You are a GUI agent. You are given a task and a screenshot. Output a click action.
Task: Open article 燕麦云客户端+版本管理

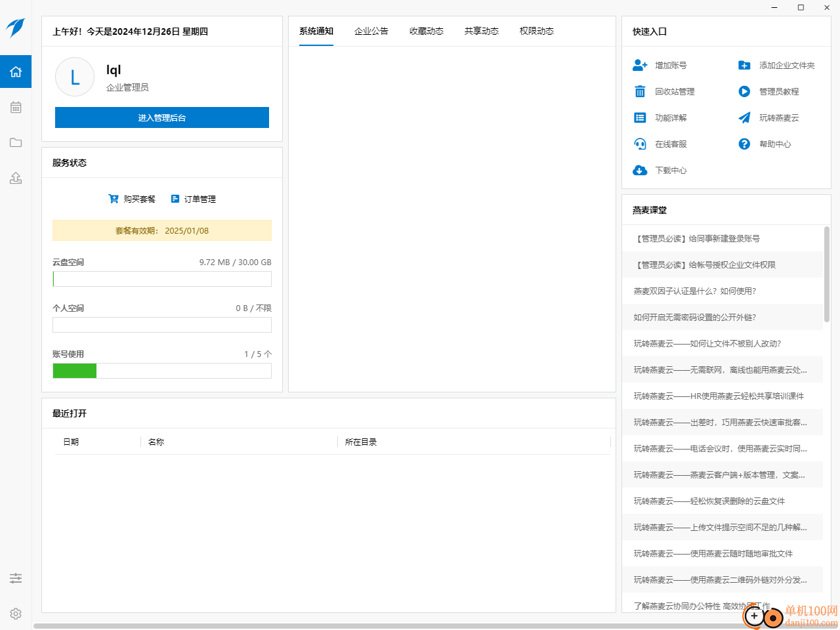coord(723,474)
